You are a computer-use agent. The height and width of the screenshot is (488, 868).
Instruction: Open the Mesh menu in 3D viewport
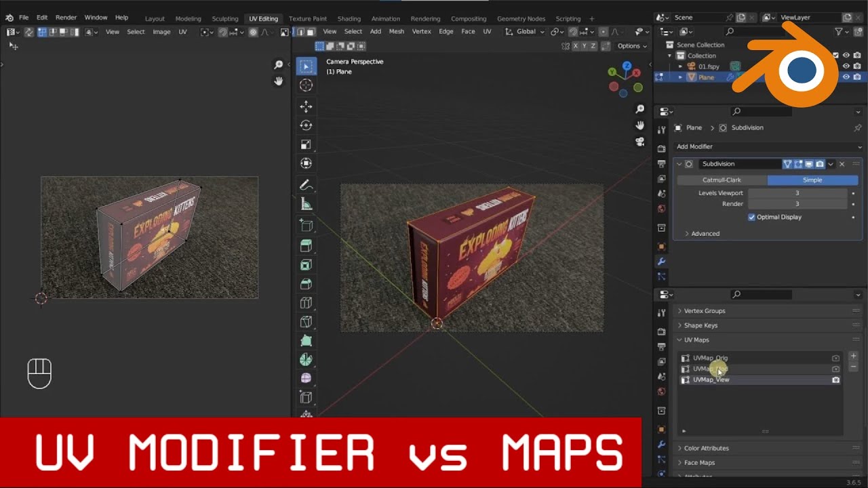[x=396, y=31]
